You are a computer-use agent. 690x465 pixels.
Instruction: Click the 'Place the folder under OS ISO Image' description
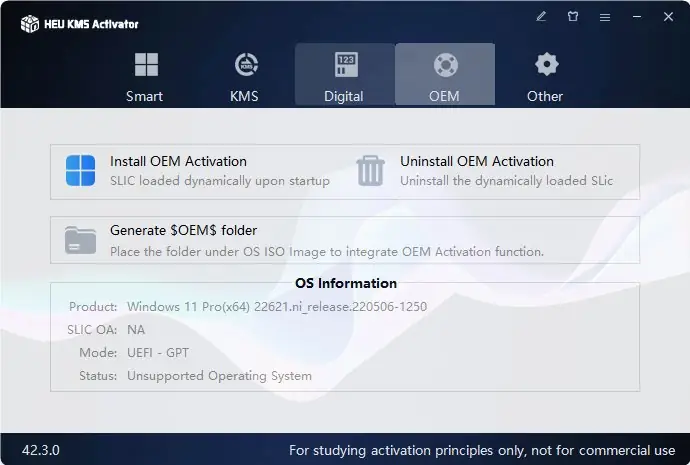(x=327, y=252)
